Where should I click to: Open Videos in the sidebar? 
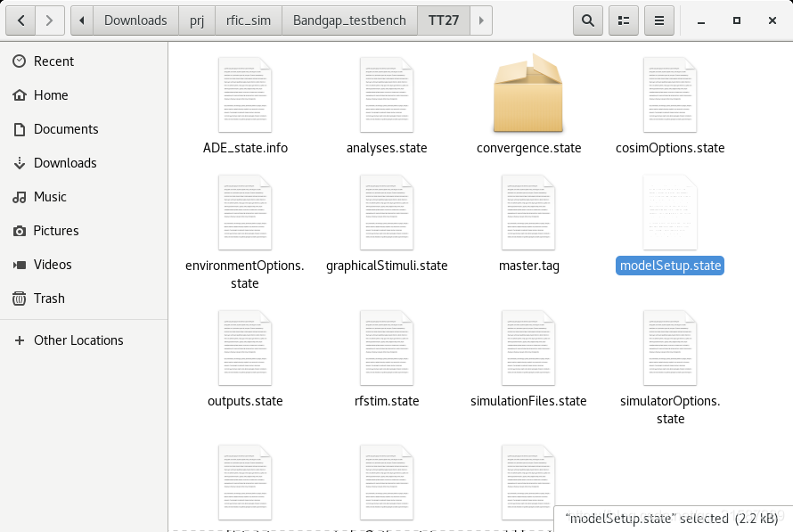click(x=84, y=265)
